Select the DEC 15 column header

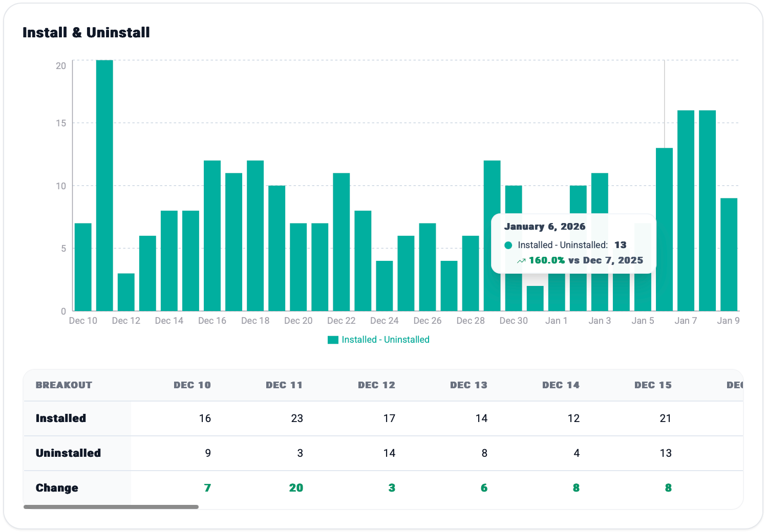tap(653, 385)
